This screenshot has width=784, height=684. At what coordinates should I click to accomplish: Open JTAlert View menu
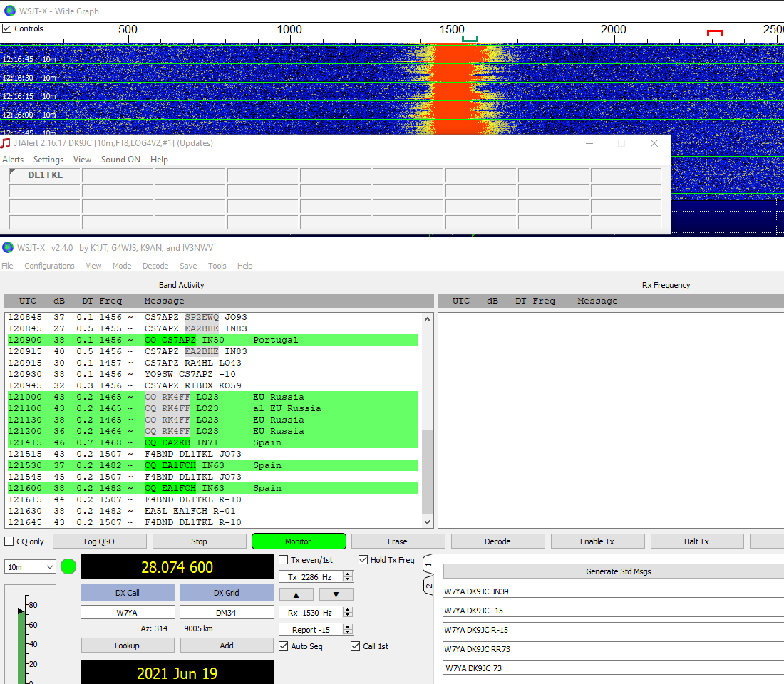tap(82, 160)
